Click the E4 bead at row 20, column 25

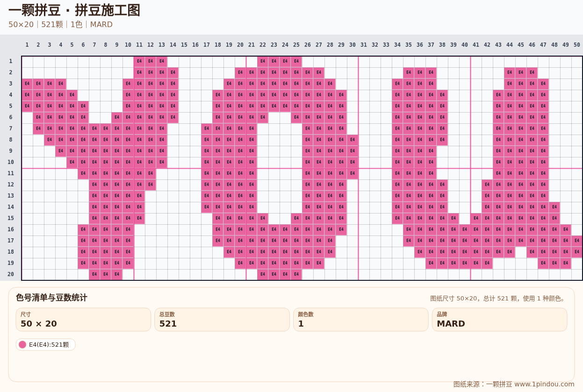tap(296, 274)
